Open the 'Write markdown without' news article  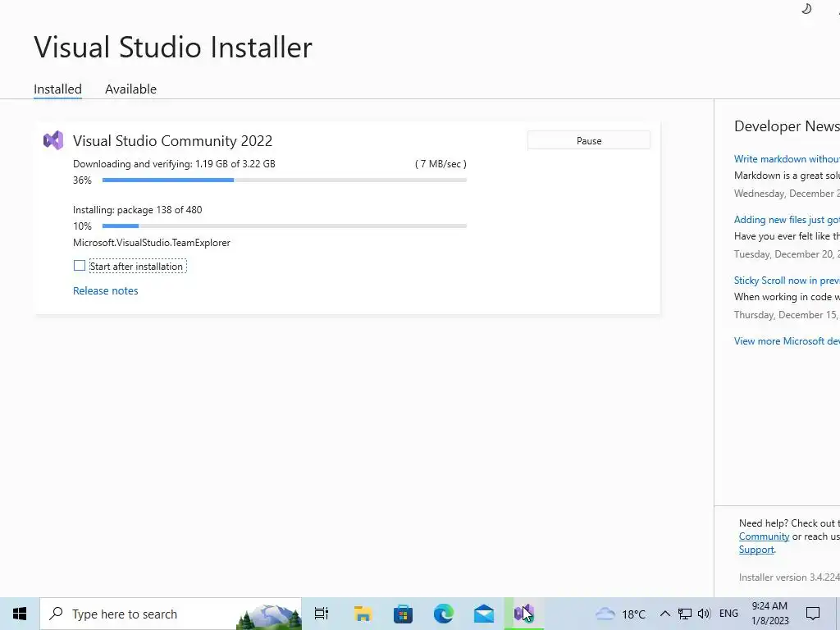(787, 159)
